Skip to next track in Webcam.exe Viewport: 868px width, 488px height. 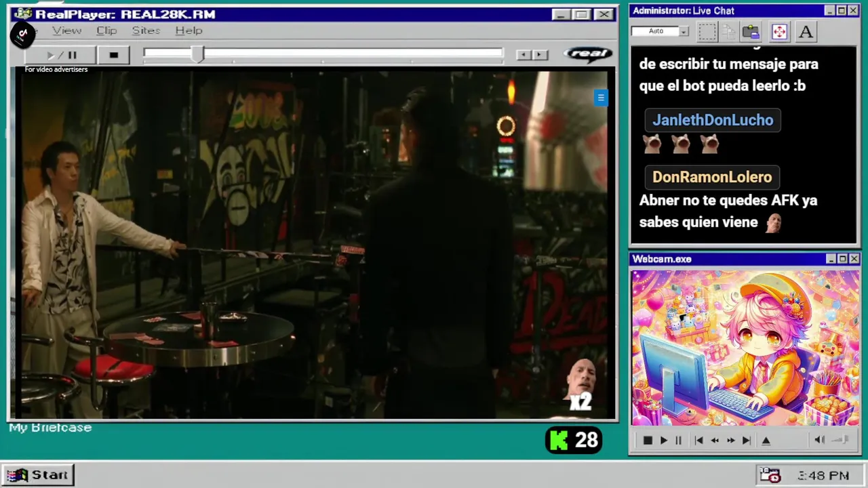pos(746,441)
